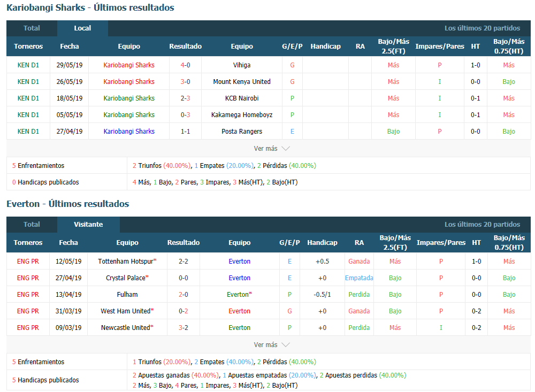Click -0.5/1 handicap in Fulham row

[322, 295]
